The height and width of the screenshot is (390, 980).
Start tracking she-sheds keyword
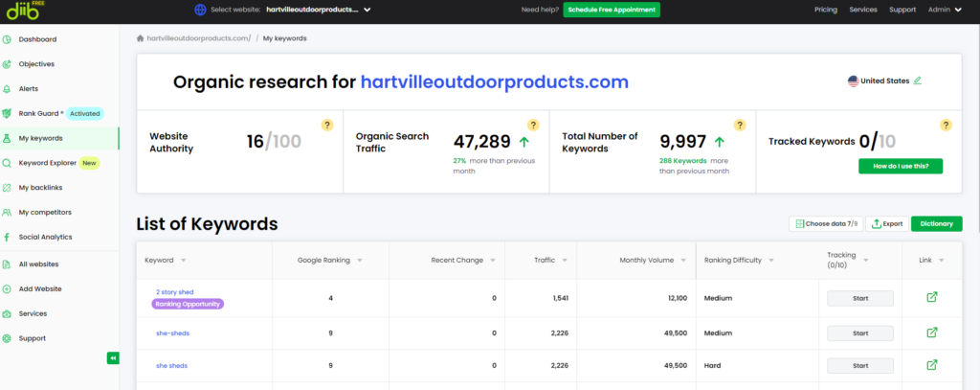click(x=860, y=333)
